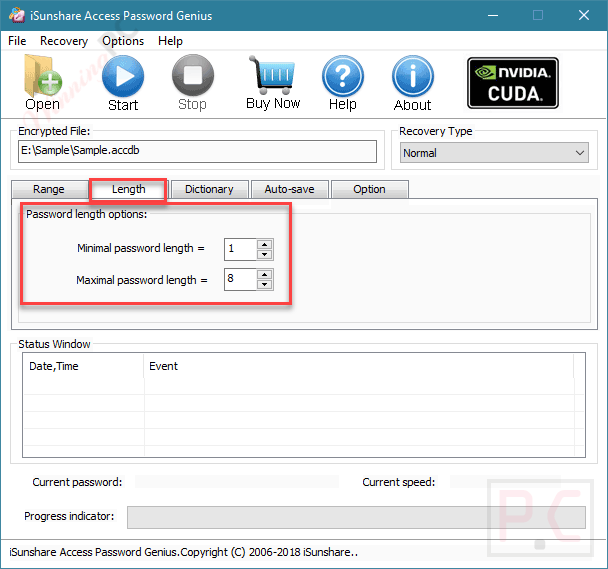Decrease the maximal password length
608x569 pixels.
264,285
